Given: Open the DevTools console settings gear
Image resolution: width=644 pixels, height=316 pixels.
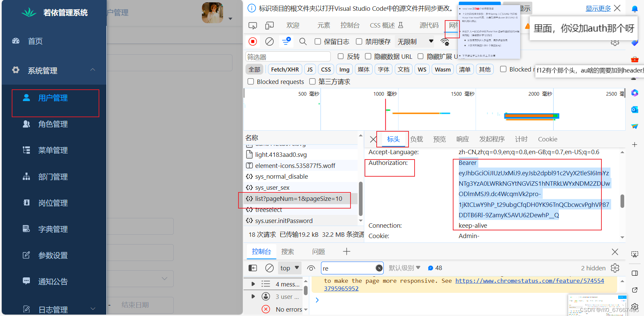Looking at the screenshot, I should click(615, 268).
